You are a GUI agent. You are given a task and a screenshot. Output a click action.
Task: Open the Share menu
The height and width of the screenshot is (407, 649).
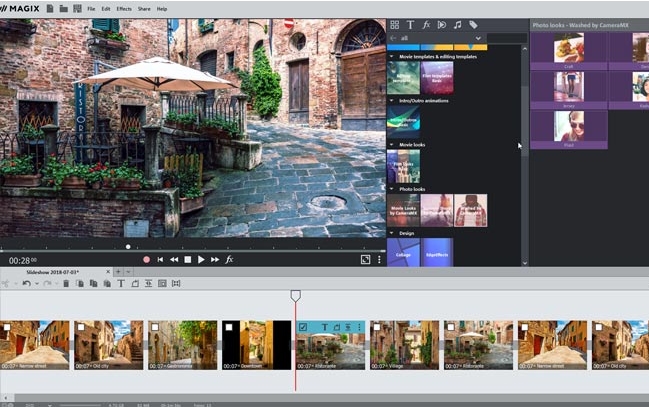coord(144,9)
